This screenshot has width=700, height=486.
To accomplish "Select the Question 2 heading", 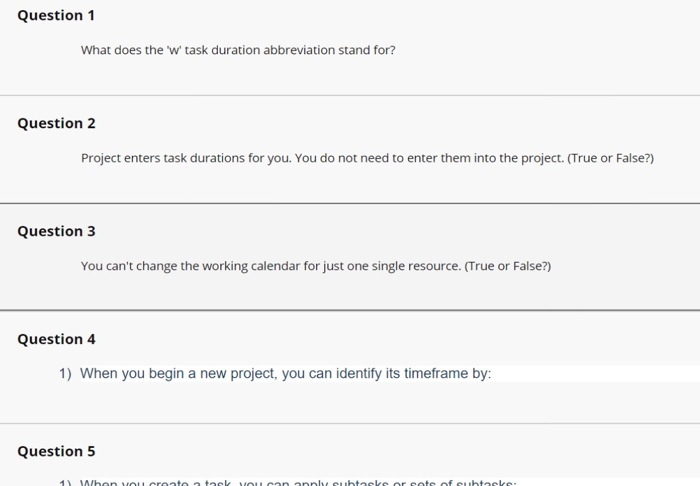I will pyautogui.click(x=56, y=124).
